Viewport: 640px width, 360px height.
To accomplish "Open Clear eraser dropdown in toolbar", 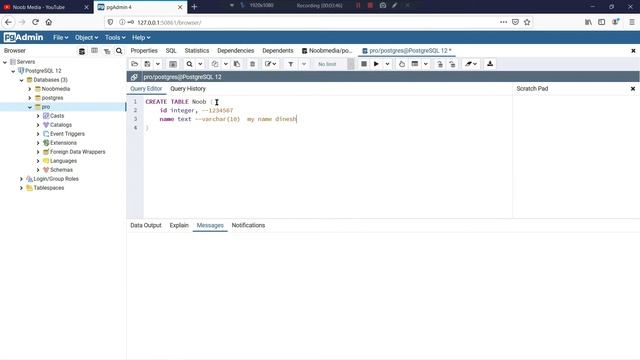I will point(471,64).
